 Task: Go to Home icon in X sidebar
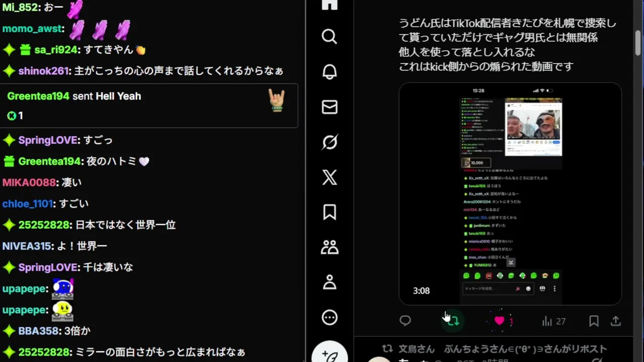(x=330, y=4)
